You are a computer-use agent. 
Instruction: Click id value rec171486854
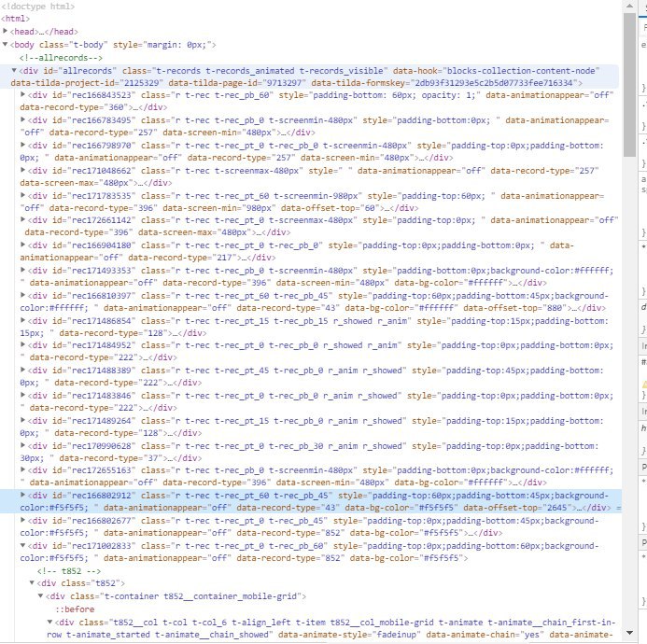102,321
